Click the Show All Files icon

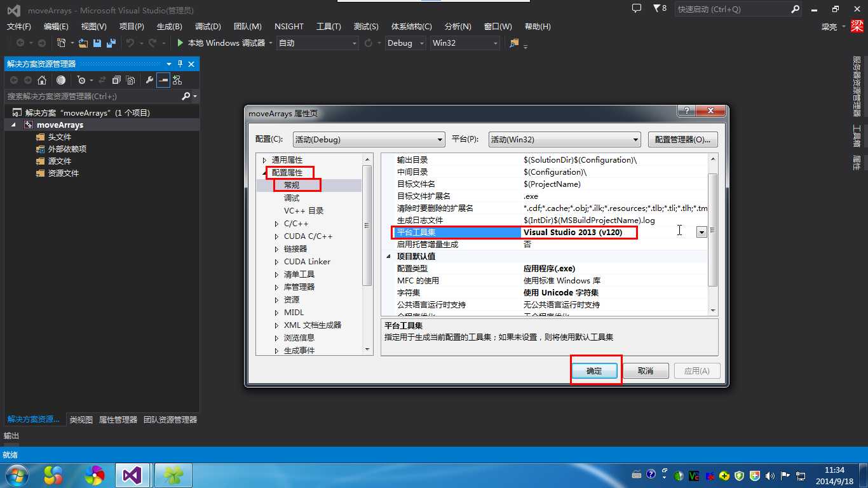tap(130, 80)
